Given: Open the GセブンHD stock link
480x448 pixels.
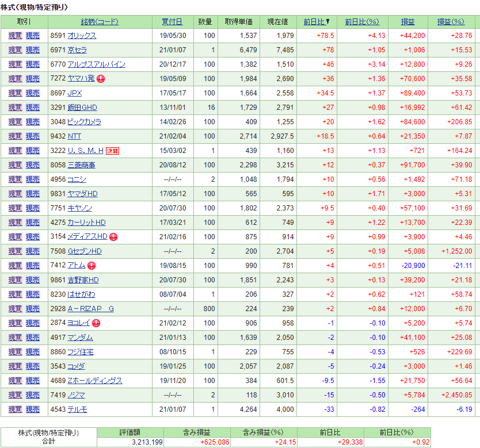Looking at the screenshot, I should 85,251.
